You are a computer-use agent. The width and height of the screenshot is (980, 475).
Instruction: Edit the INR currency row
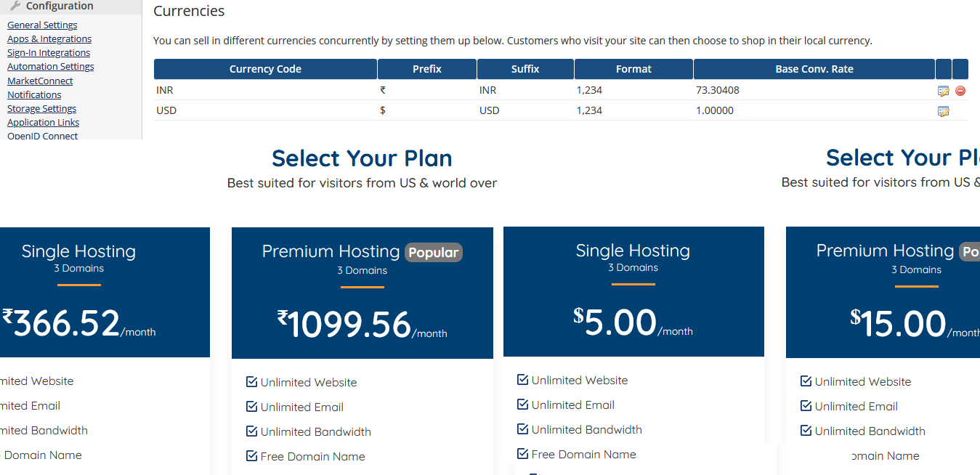[x=943, y=91]
